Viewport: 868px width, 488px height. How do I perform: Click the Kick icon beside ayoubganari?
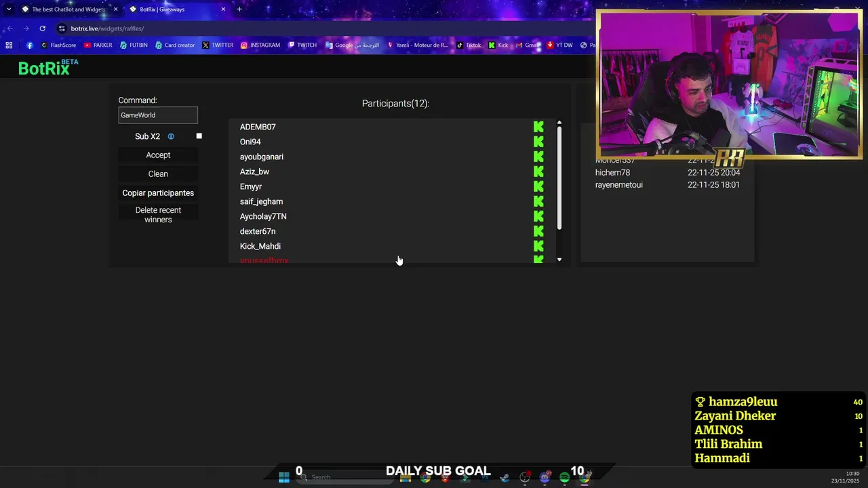pos(538,157)
